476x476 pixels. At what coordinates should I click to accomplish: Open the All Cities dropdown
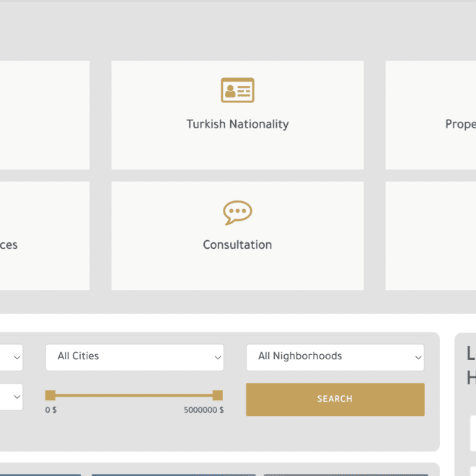tap(134, 357)
